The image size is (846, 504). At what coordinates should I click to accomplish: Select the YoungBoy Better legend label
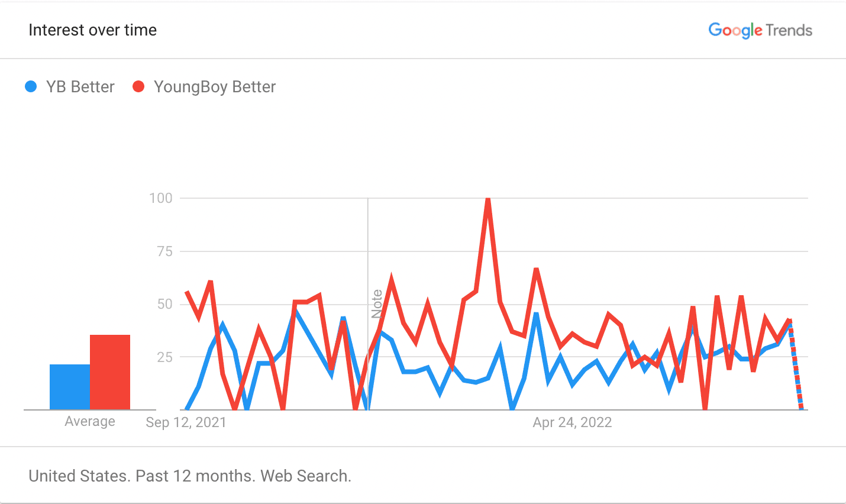click(x=215, y=87)
